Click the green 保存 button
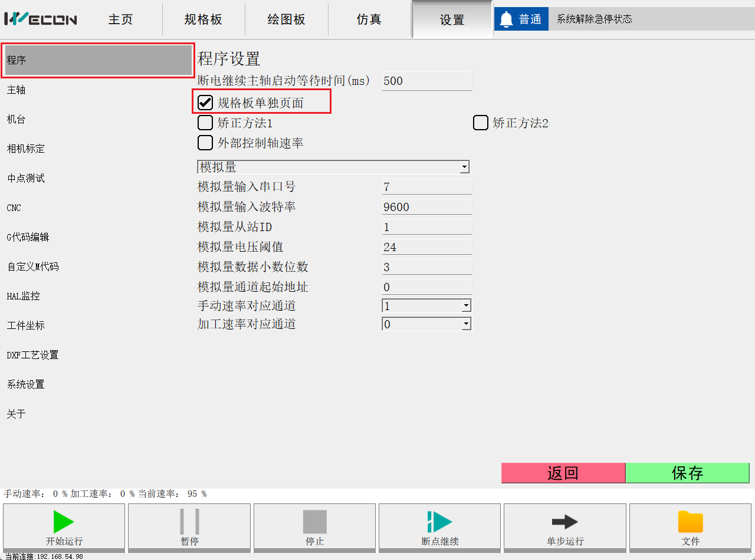 click(x=687, y=473)
